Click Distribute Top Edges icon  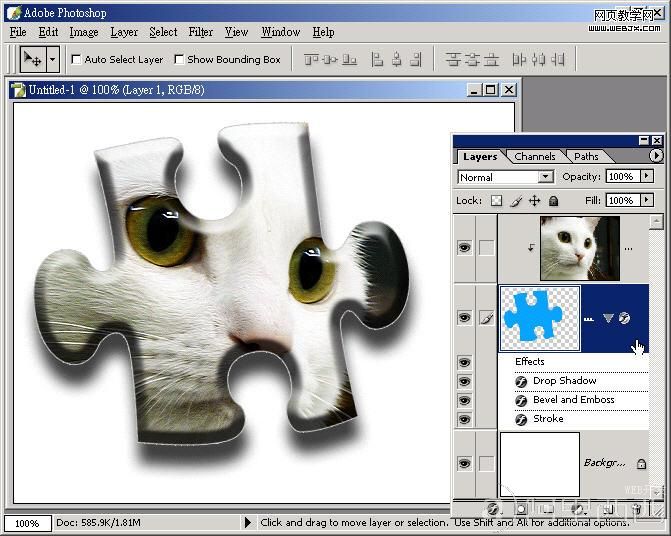(x=453, y=59)
